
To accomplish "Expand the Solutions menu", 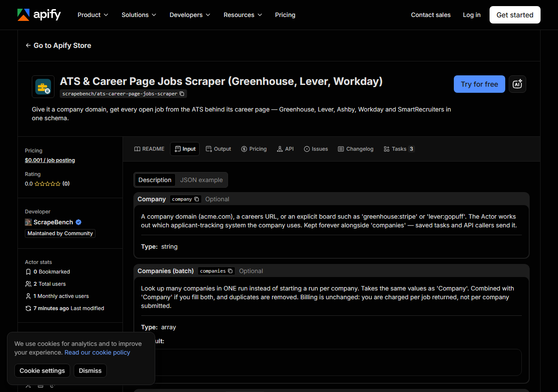I will (x=139, y=15).
